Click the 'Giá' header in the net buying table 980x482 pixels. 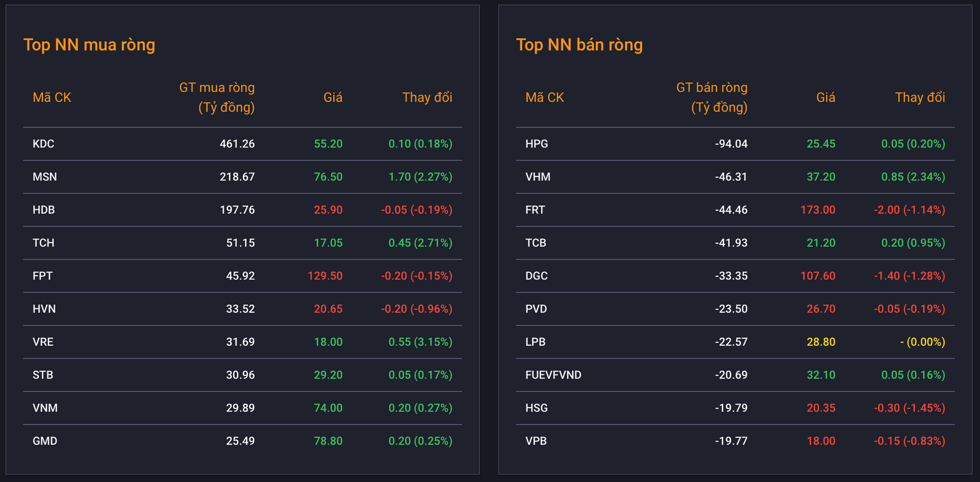(333, 97)
